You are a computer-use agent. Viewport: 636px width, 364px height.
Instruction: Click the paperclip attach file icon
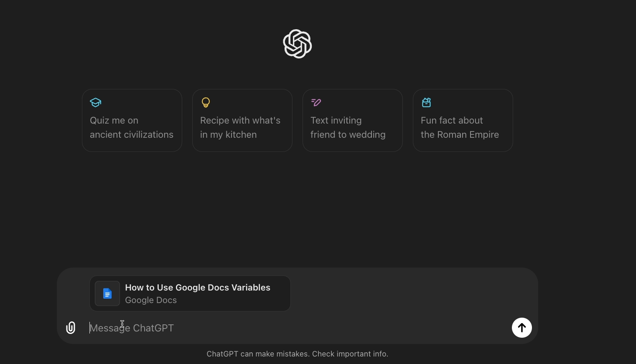(x=71, y=328)
